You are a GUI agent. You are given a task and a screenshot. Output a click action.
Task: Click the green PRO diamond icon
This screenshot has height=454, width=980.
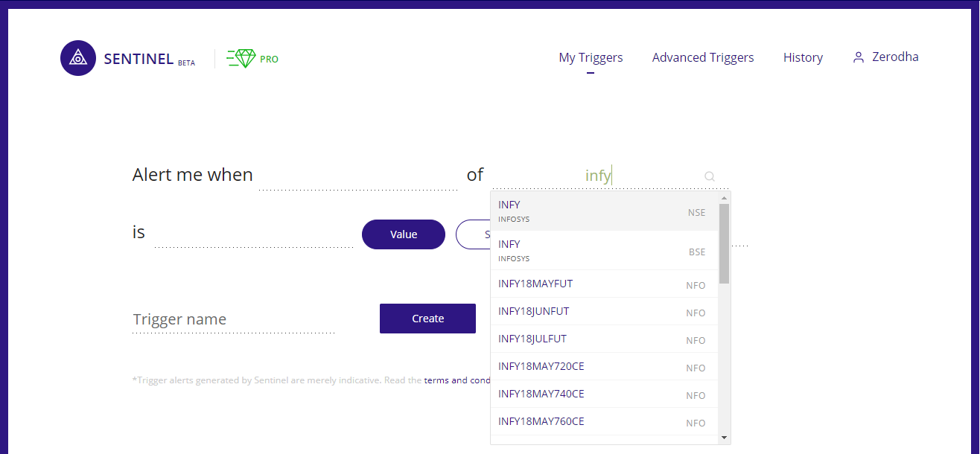[x=241, y=59]
